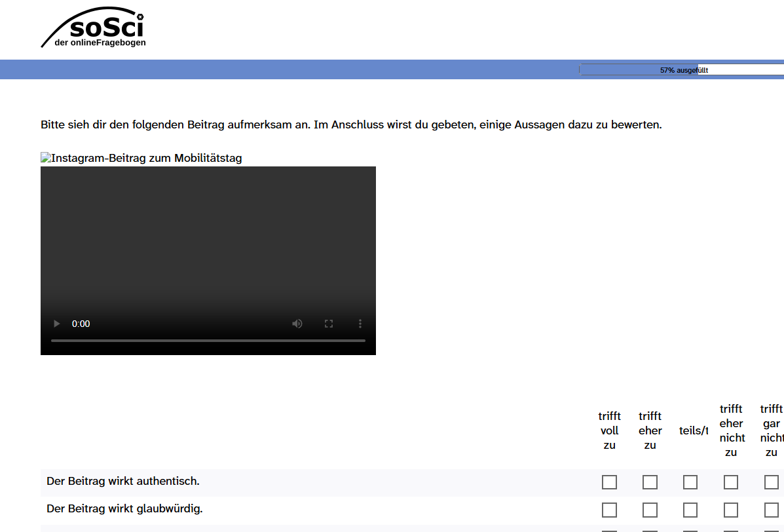
Task: Mark 'trifft gar nicht zu' for 'wirkt authentisch'
Action: tap(771, 482)
